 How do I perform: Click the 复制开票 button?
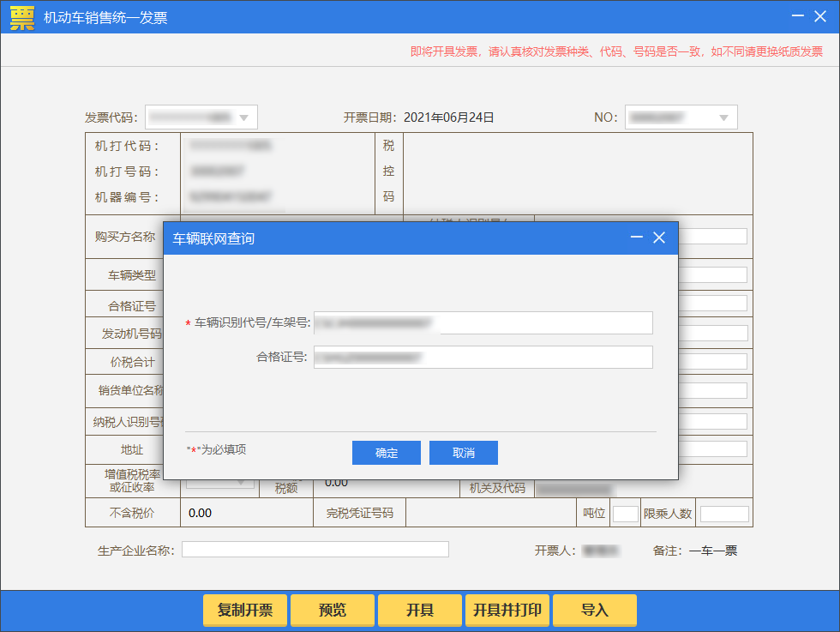245,611
